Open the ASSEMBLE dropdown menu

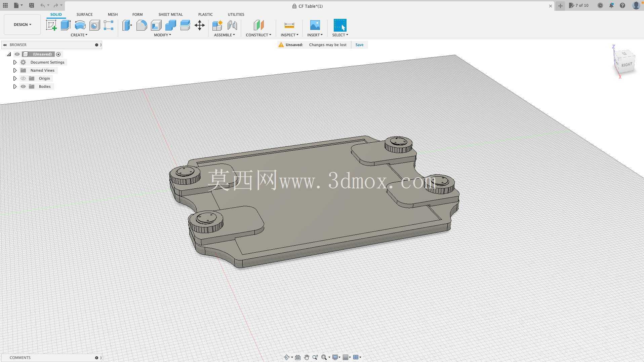pyautogui.click(x=225, y=35)
